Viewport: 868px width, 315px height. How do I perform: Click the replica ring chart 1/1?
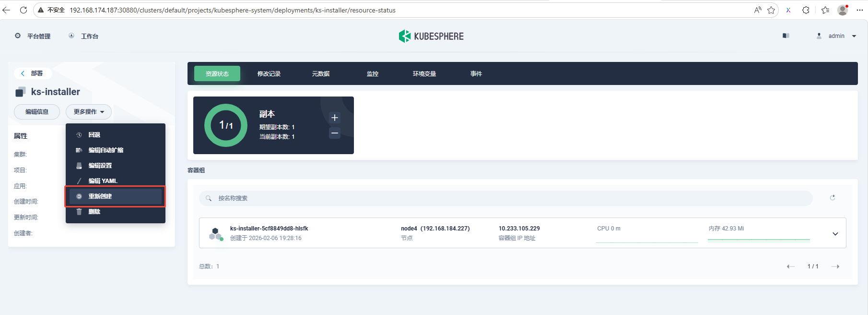pos(226,125)
